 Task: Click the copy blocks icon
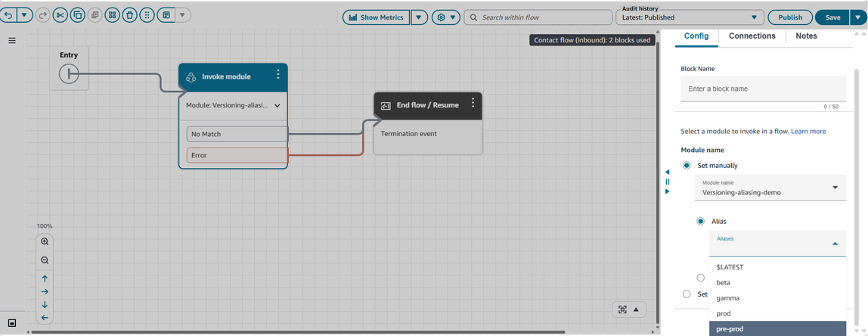click(77, 15)
